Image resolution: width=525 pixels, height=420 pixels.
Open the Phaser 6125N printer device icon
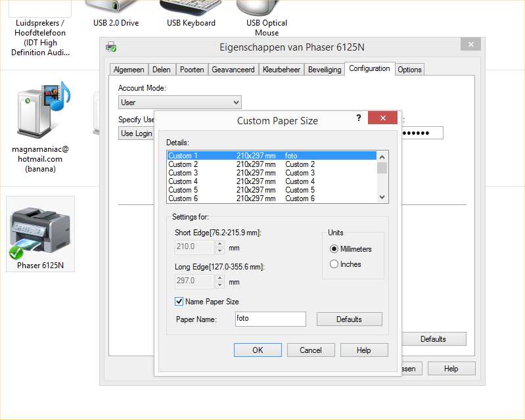(40, 234)
